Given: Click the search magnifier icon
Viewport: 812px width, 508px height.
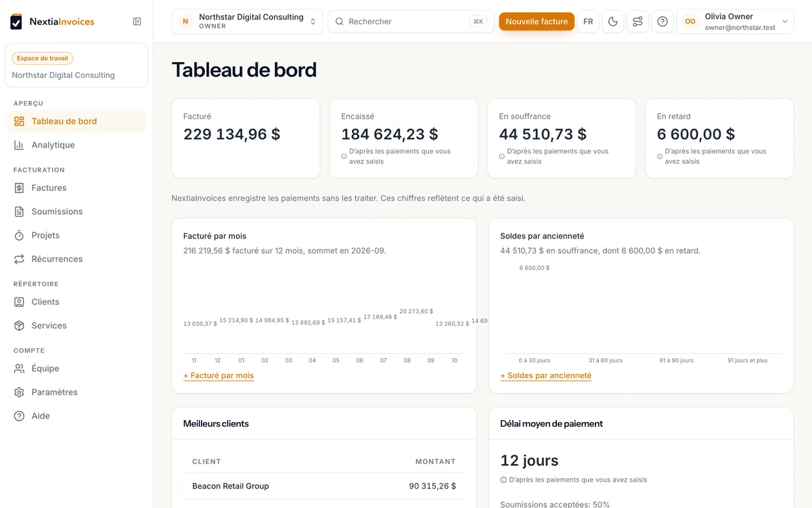Looking at the screenshot, I should pyautogui.click(x=340, y=22).
